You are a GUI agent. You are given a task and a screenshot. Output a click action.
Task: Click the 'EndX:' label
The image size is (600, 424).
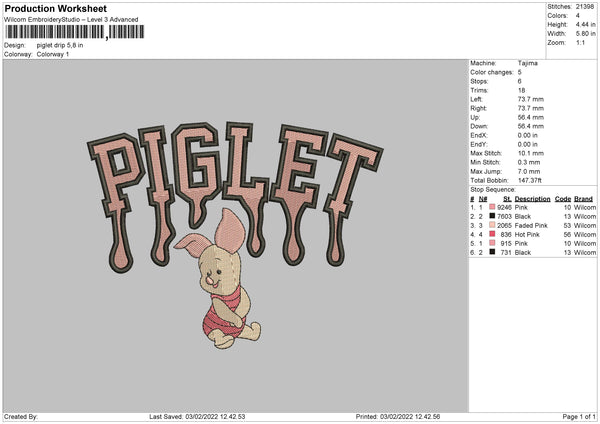click(x=479, y=135)
